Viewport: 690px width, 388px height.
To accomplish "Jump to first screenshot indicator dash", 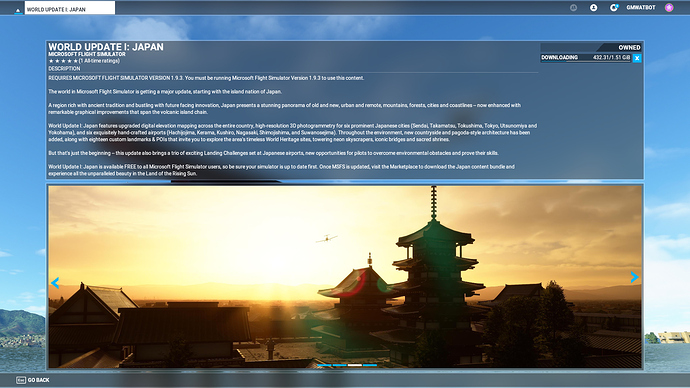I will click(x=324, y=365).
